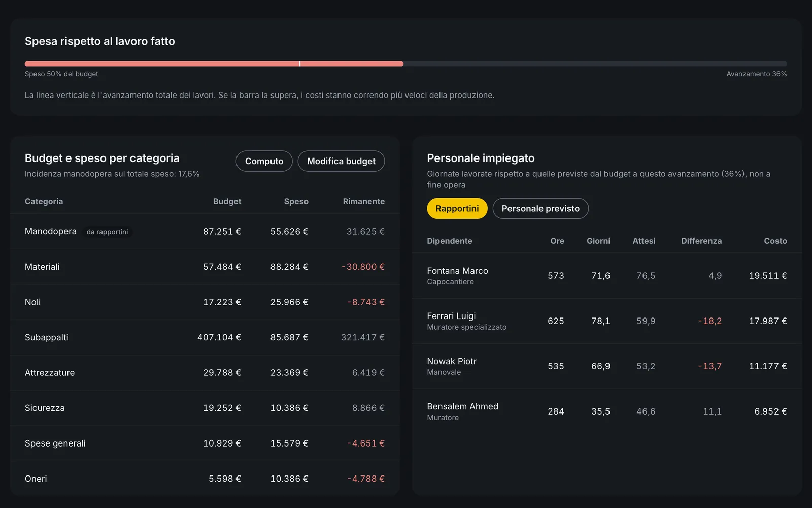
Task: Click the Spese generali category name
Action: 55,443
